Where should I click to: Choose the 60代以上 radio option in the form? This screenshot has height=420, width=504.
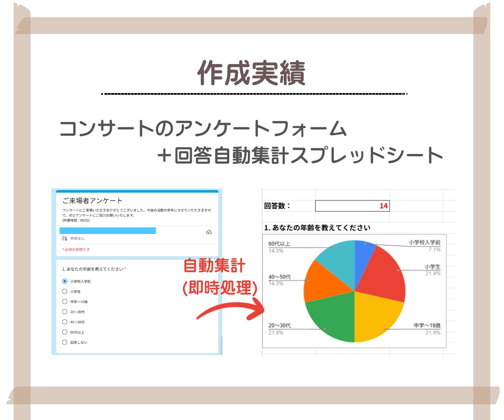pyautogui.click(x=64, y=332)
